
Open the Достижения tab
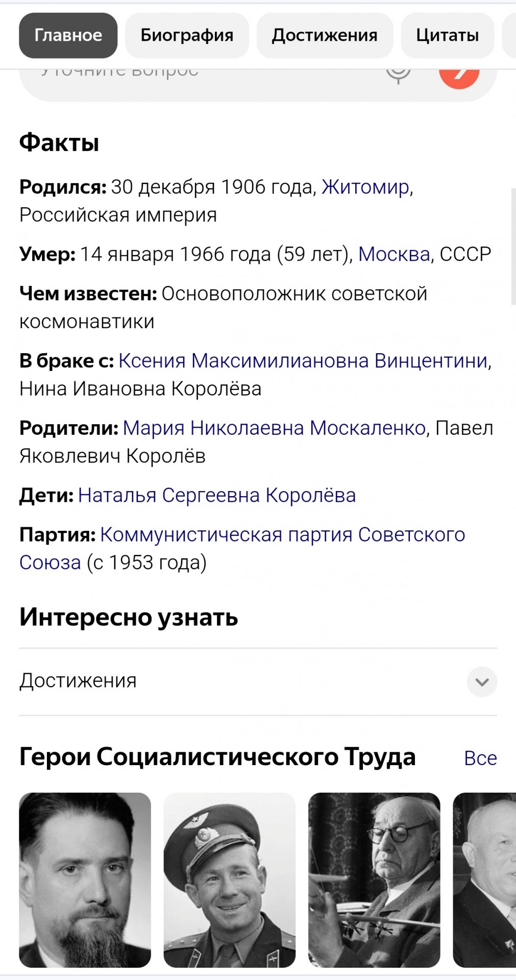coord(325,35)
